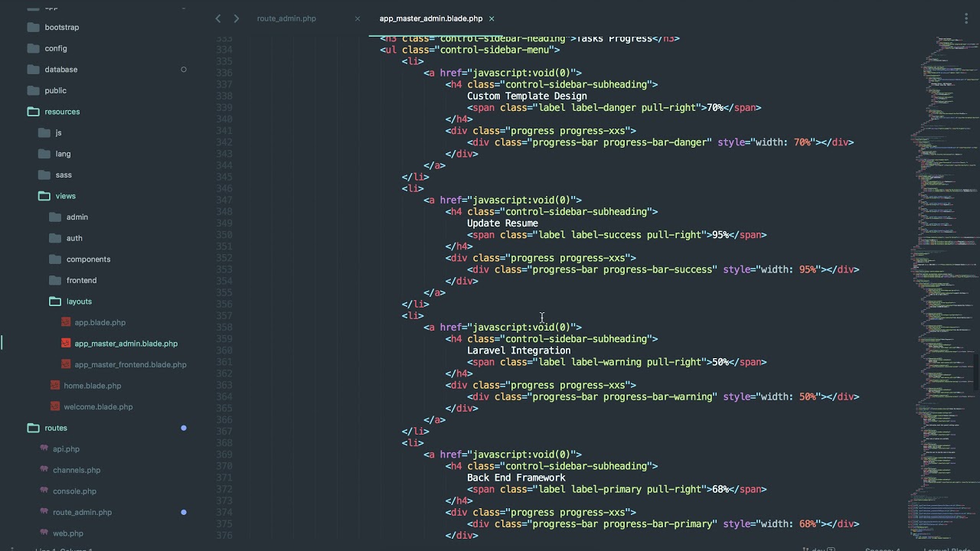Click the components folder icon
The width and height of the screenshot is (980, 551).
[54, 259]
